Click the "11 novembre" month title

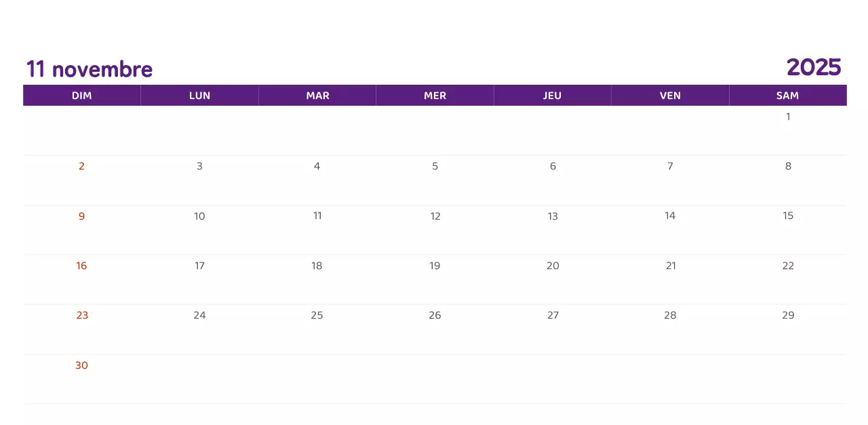(x=90, y=69)
